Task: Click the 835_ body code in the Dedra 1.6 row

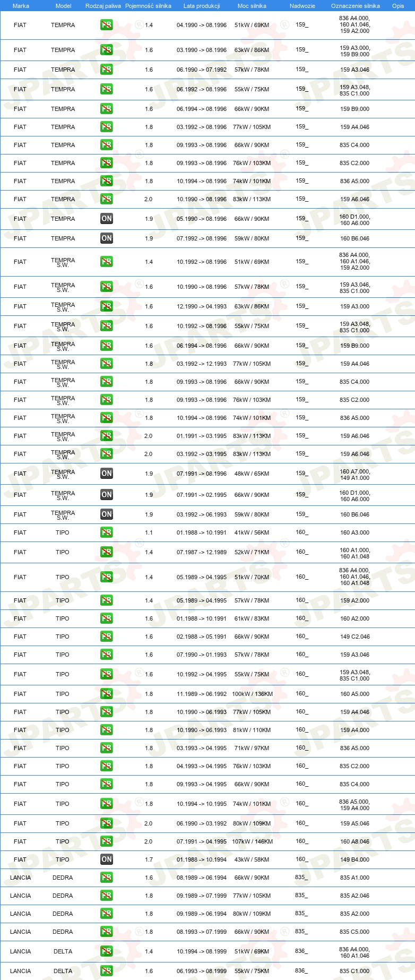Action: (x=301, y=877)
